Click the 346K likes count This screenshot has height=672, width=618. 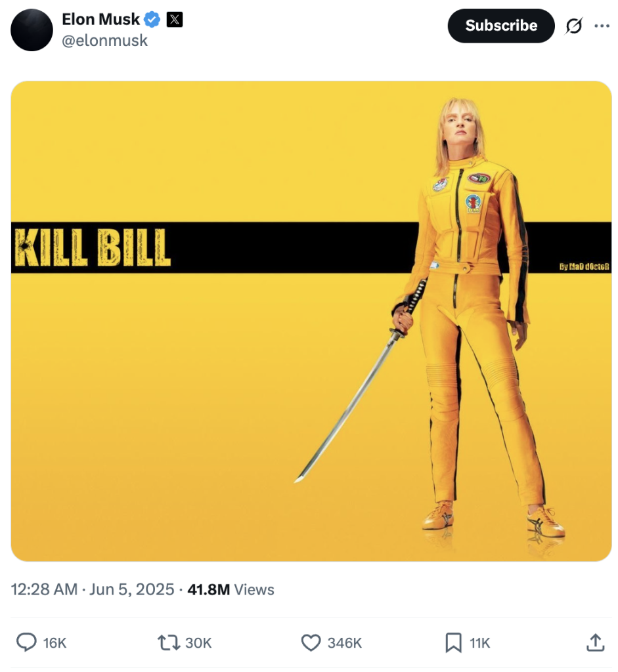pos(344,643)
